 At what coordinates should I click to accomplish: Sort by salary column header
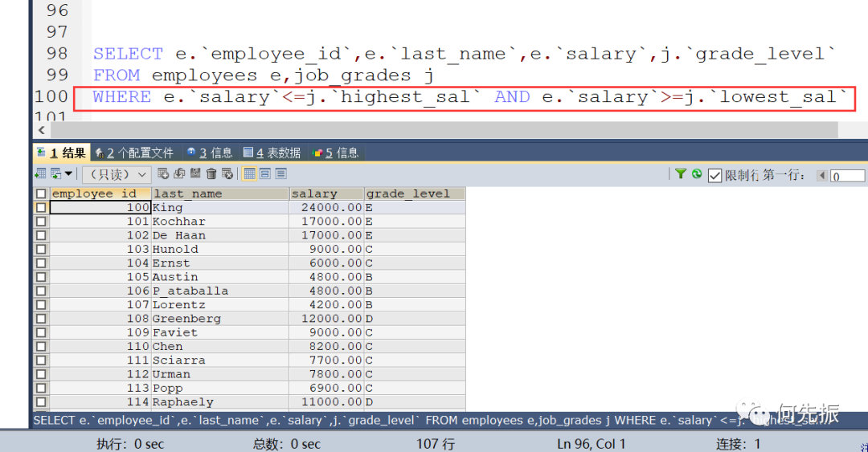pos(326,193)
